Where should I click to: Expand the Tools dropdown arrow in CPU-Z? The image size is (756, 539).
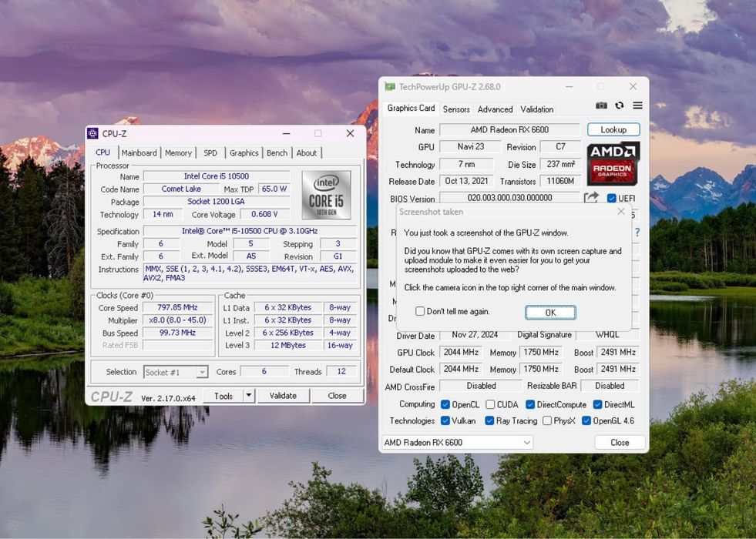[x=249, y=396]
